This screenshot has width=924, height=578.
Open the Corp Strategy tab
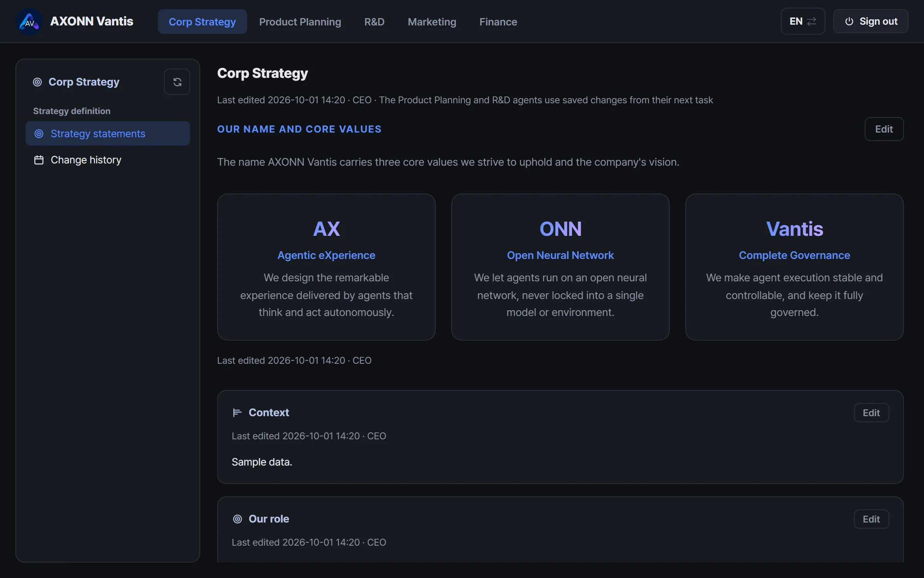pyautogui.click(x=202, y=22)
